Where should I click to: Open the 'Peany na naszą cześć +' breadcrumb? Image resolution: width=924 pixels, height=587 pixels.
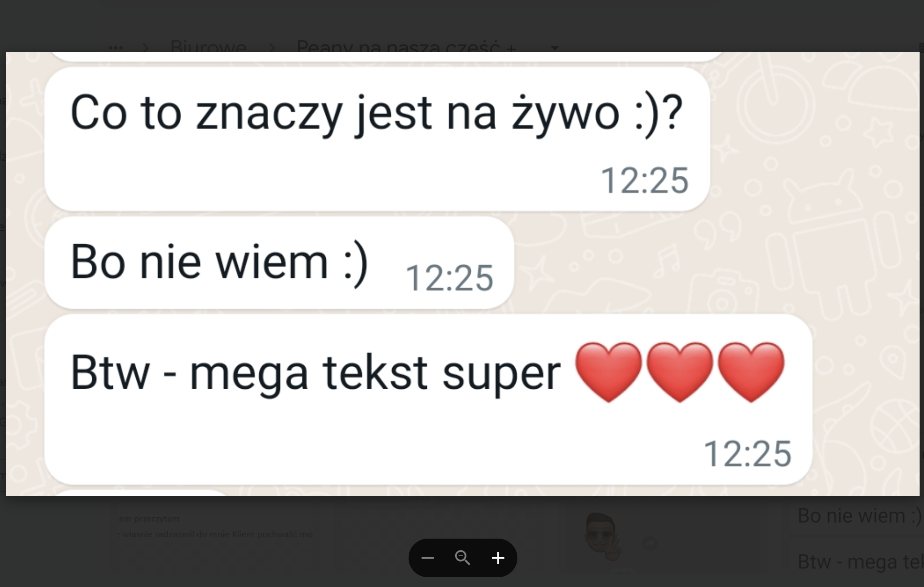[x=406, y=46]
